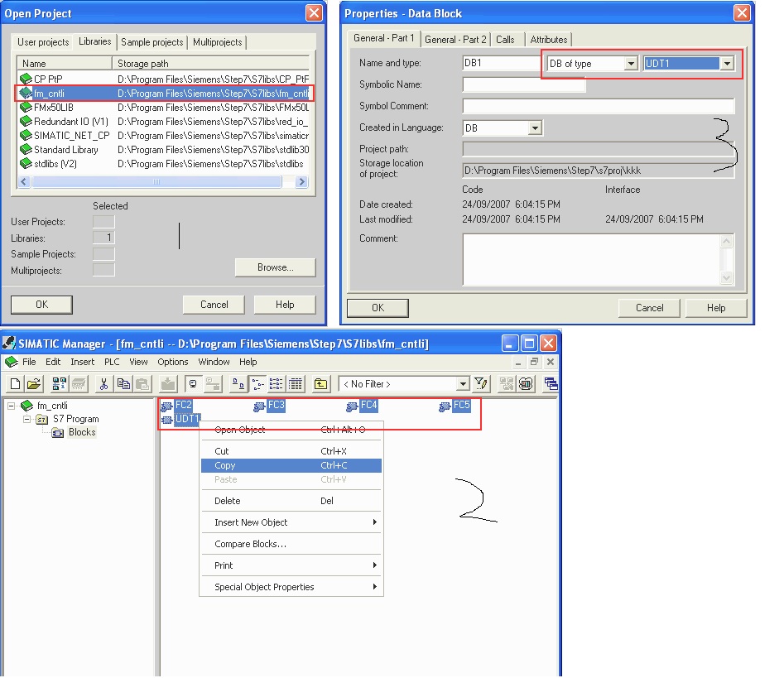
Task: Click the filter edit funnel icon
Action: tap(481, 384)
